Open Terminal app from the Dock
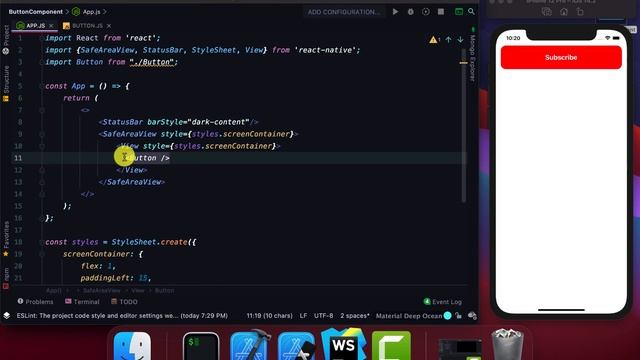Image resolution: width=640 pixels, height=360 pixels. pyautogui.click(x=201, y=346)
